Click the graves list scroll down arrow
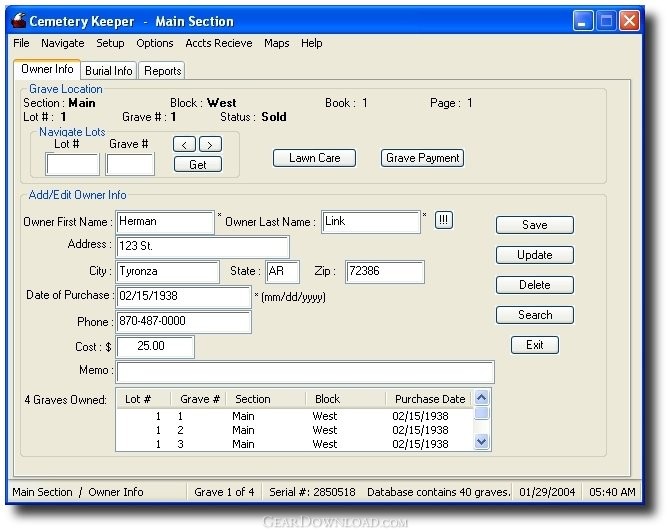Viewport: 670px width, 530px height. pos(481,441)
